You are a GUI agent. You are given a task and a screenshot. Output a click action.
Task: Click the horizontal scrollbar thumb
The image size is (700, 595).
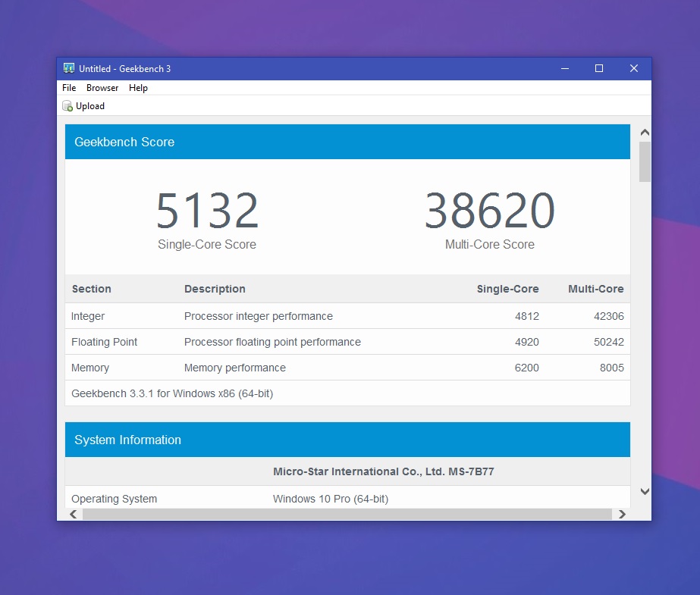click(x=347, y=514)
